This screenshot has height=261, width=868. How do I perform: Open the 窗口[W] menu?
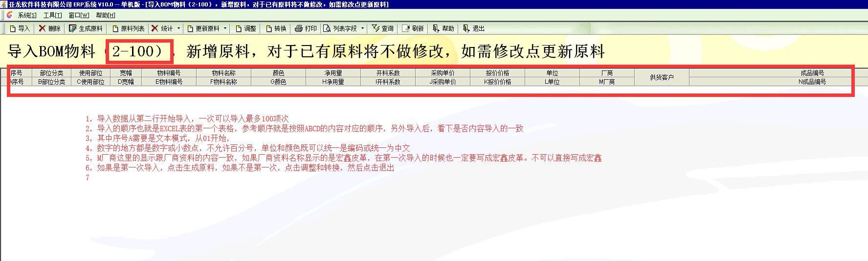pos(79,15)
